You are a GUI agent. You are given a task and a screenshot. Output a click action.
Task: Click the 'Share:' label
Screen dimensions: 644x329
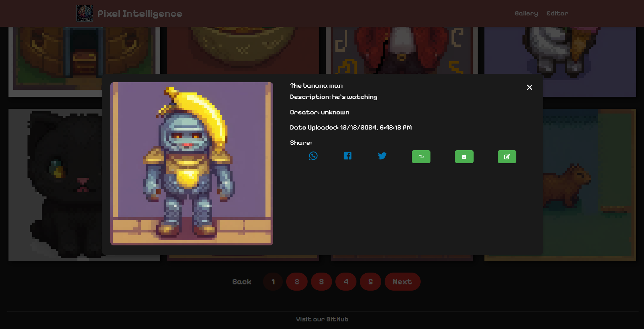click(x=301, y=143)
